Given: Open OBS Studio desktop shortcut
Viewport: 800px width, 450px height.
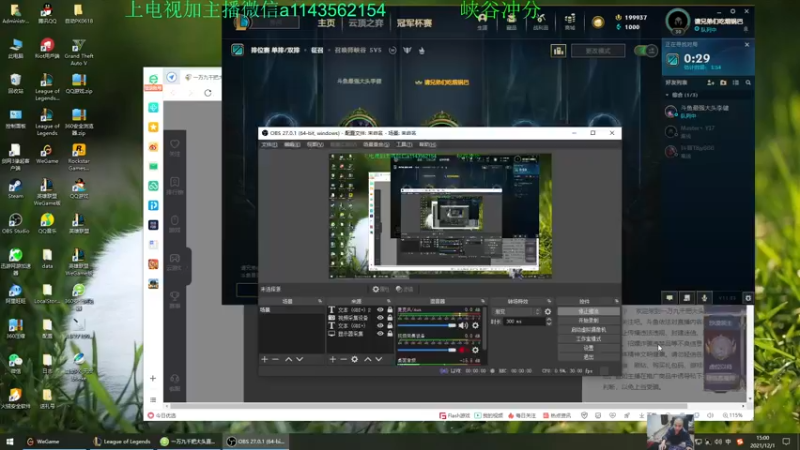Looking at the screenshot, I should tap(15, 223).
